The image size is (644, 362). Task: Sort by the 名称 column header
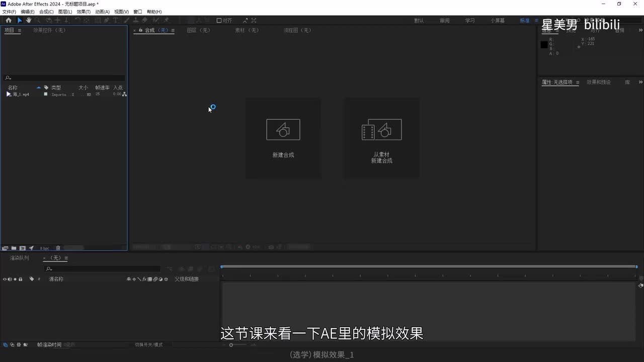(x=13, y=87)
